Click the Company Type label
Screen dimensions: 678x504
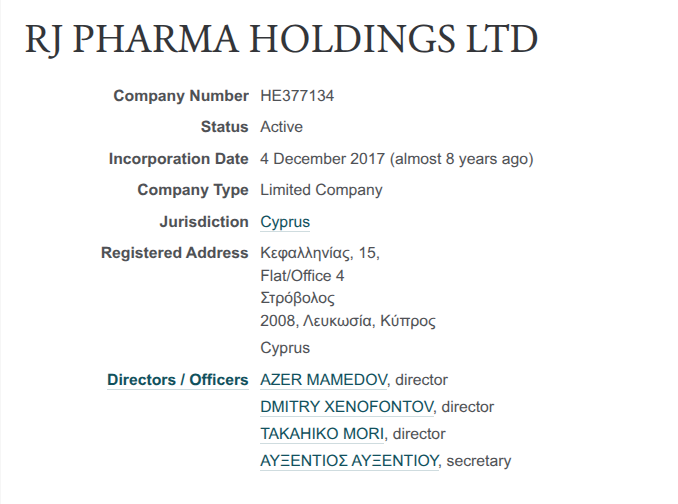[x=192, y=190]
